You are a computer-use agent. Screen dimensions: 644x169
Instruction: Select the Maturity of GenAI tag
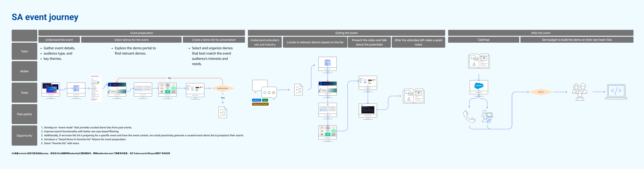coord(260,104)
